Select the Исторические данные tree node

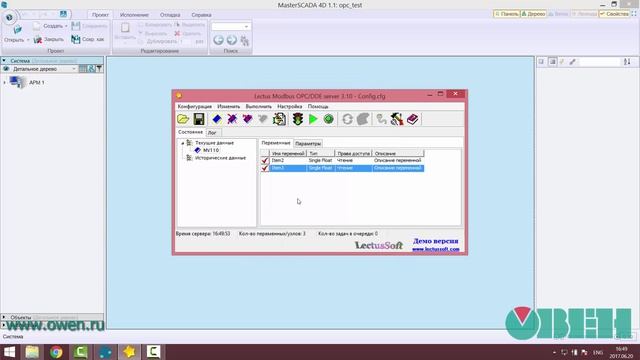point(220,158)
